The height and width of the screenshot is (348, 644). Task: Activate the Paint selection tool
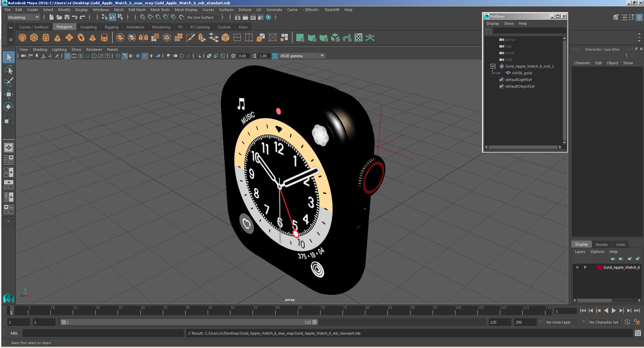[9, 82]
